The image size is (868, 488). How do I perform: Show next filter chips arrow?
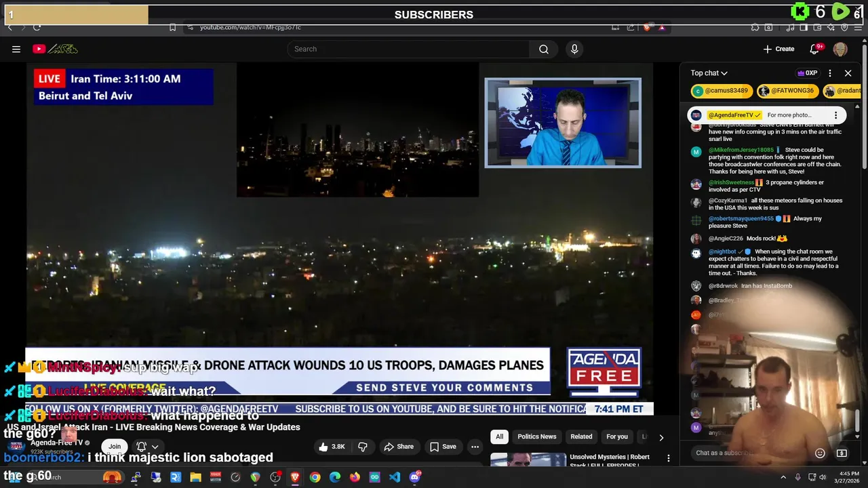pos(661,437)
